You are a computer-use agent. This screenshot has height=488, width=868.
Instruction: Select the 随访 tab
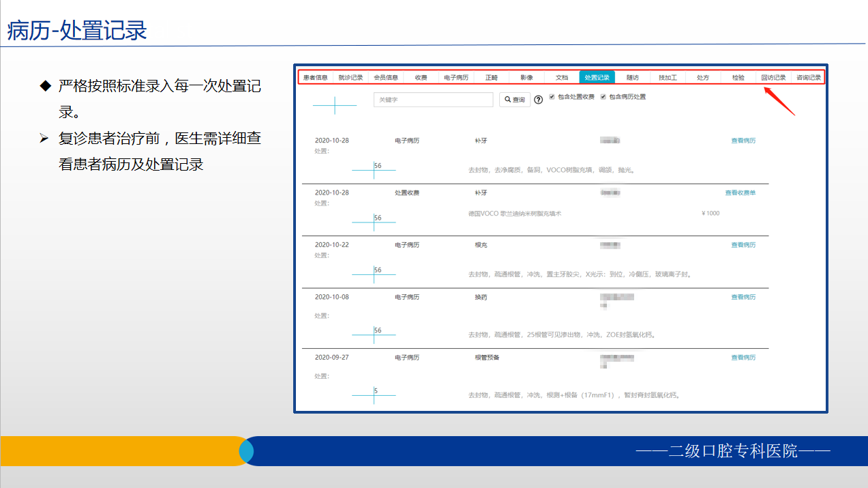tap(631, 76)
